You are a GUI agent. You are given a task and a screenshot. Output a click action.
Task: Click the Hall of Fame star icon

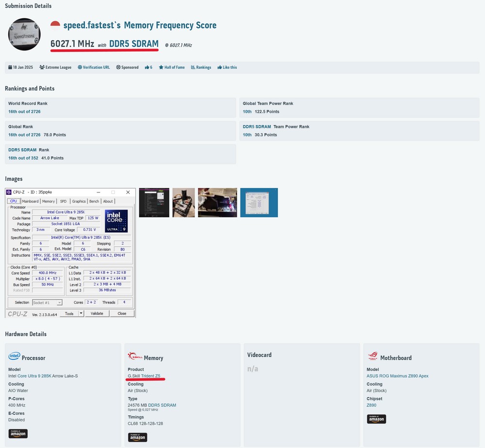click(x=161, y=67)
